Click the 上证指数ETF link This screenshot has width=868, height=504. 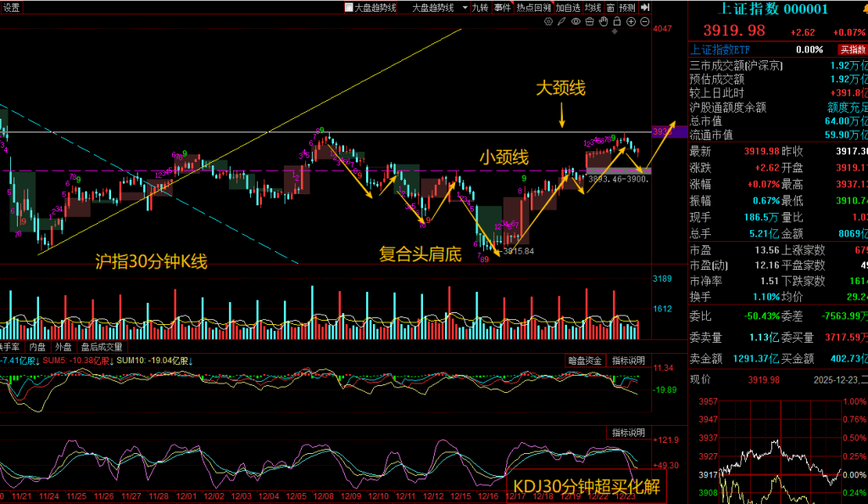[x=721, y=50]
